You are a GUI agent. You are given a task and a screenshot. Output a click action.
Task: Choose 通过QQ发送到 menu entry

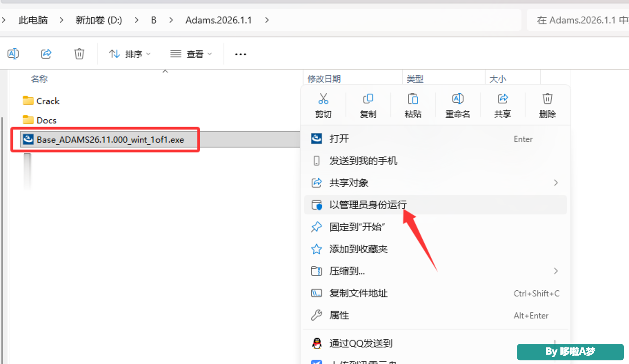(x=436, y=343)
